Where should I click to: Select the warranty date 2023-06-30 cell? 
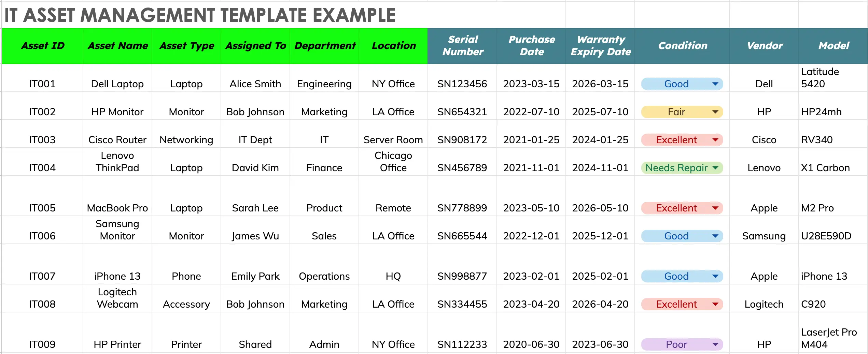click(x=600, y=344)
